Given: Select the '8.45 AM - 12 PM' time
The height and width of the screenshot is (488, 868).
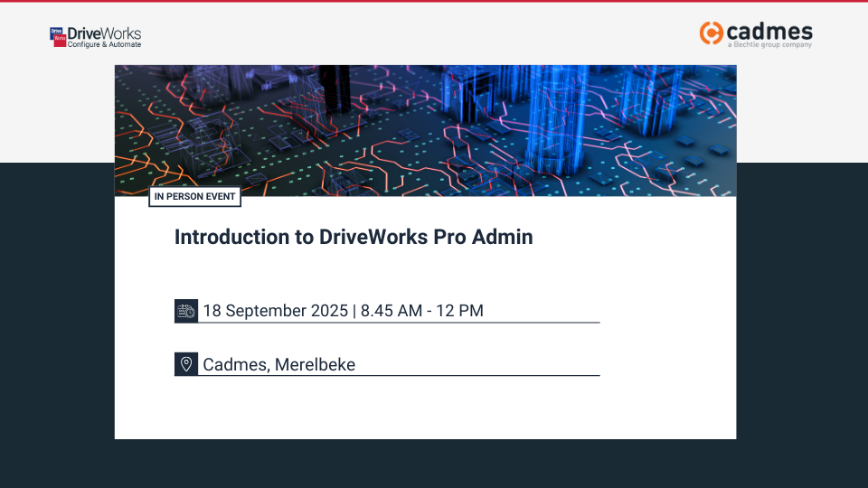Looking at the screenshot, I should [421, 311].
